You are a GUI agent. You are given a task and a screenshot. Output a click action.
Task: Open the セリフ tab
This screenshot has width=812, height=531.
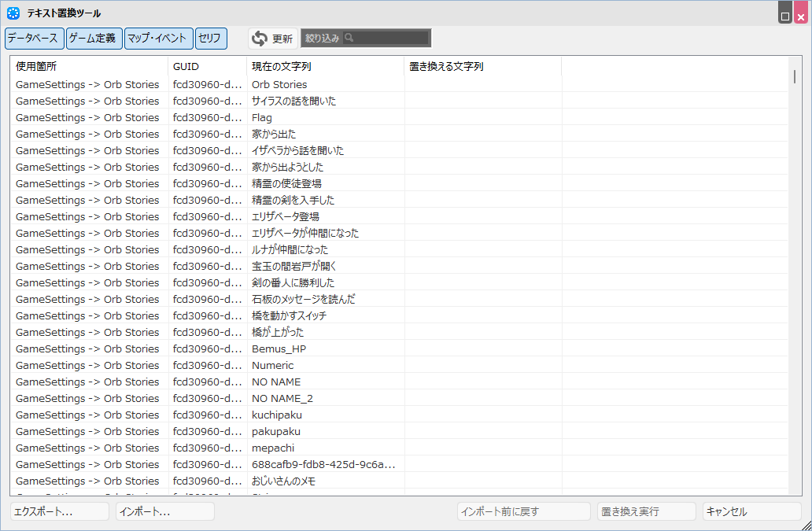coord(210,38)
